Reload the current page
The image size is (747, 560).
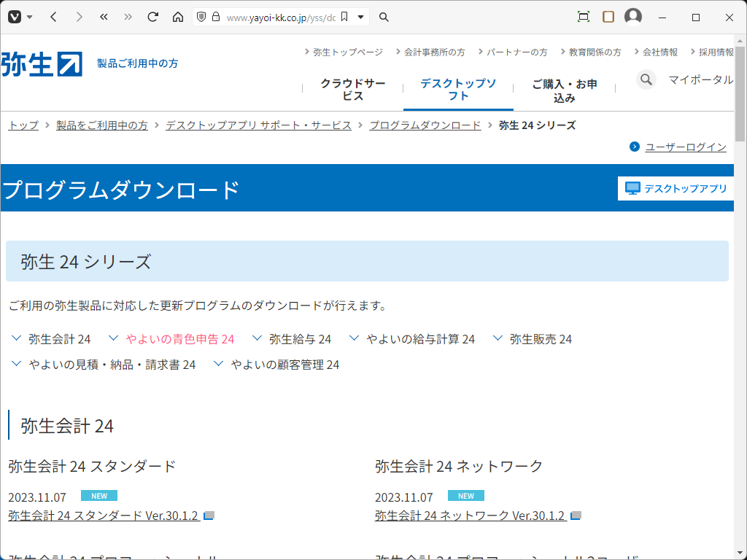153,17
